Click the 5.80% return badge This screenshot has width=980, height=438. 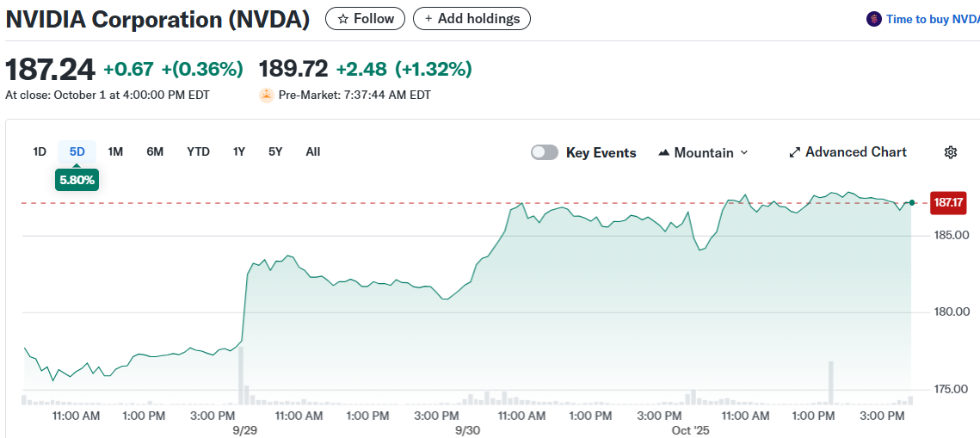(x=77, y=180)
